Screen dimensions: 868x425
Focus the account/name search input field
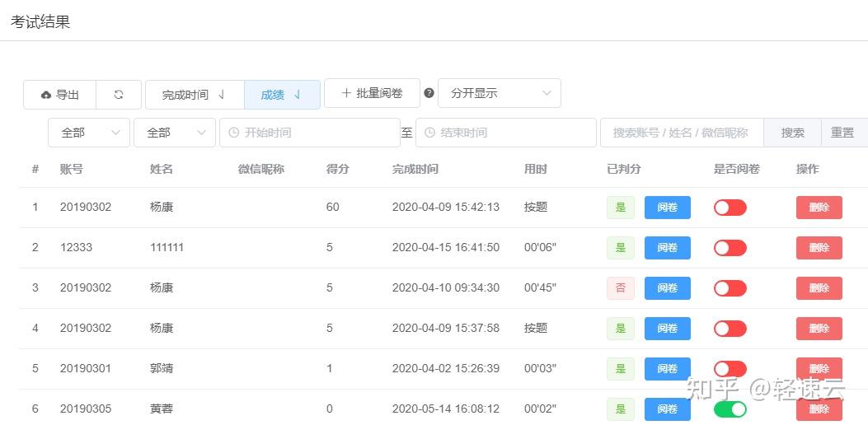[x=681, y=133]
